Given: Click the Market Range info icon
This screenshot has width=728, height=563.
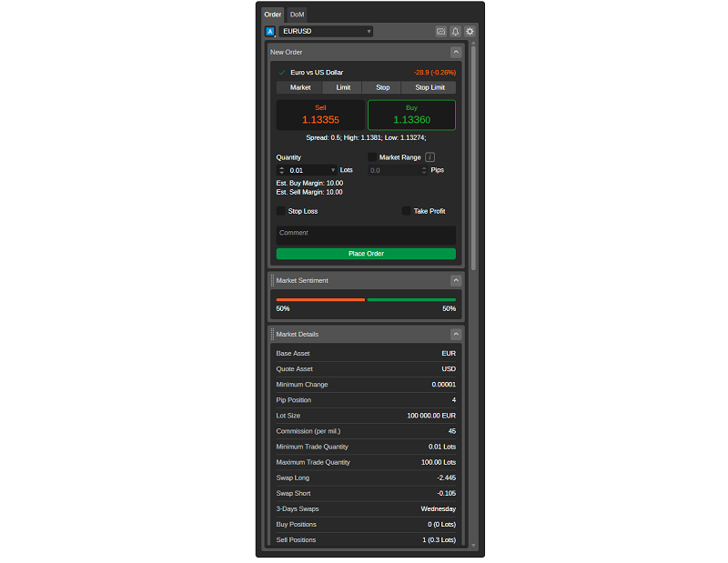Looking at the screenshot, I should pyautogui.click(x=430, y=157).
